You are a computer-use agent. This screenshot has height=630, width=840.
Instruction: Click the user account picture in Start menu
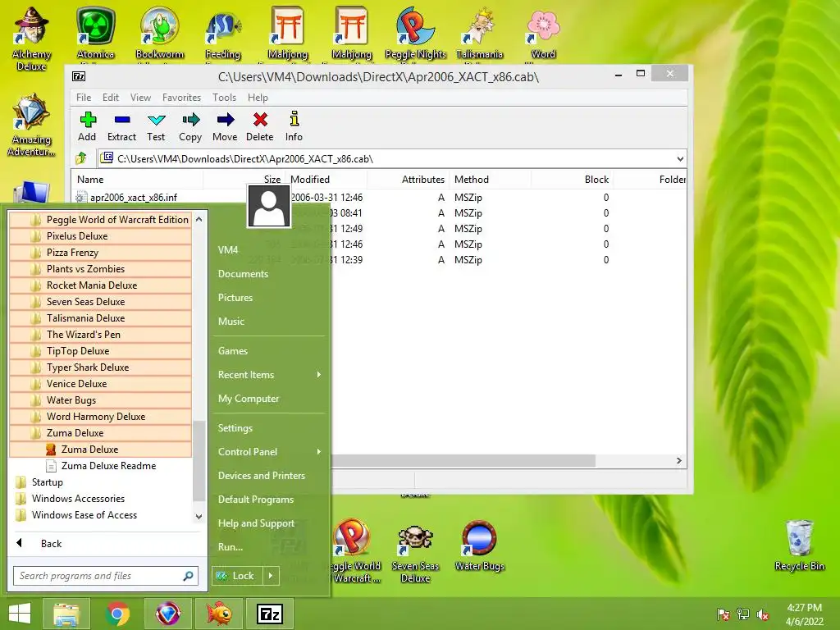tap(269, 206)
